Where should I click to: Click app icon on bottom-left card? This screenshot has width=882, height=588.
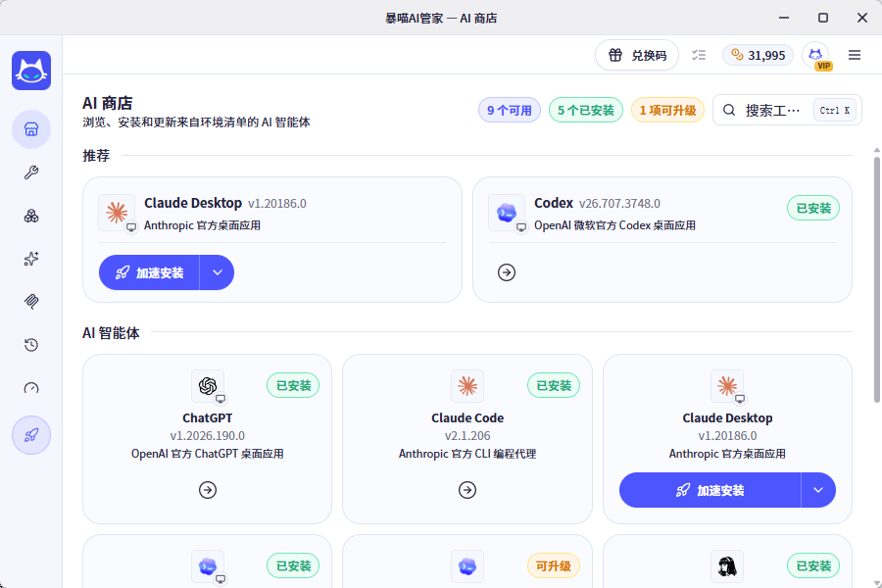pos(208,566)
